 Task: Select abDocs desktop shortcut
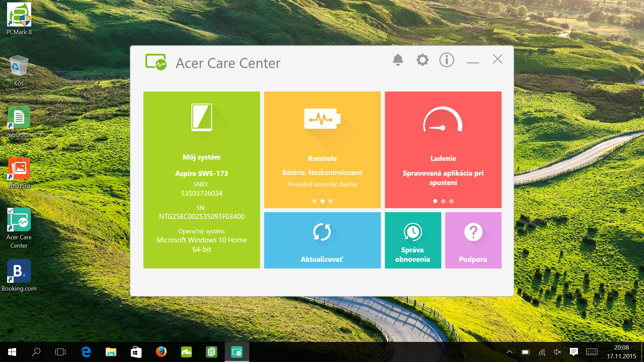[x=19, y=122]
